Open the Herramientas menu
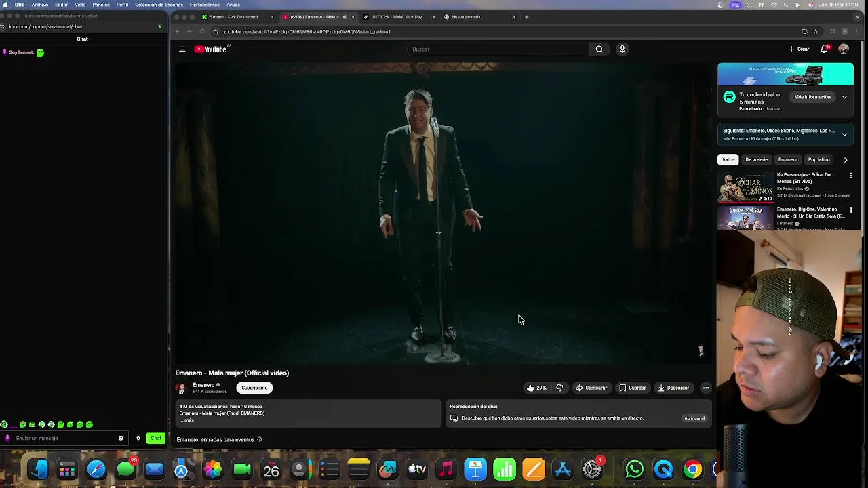The image size is (868, 488). point(204,5)
